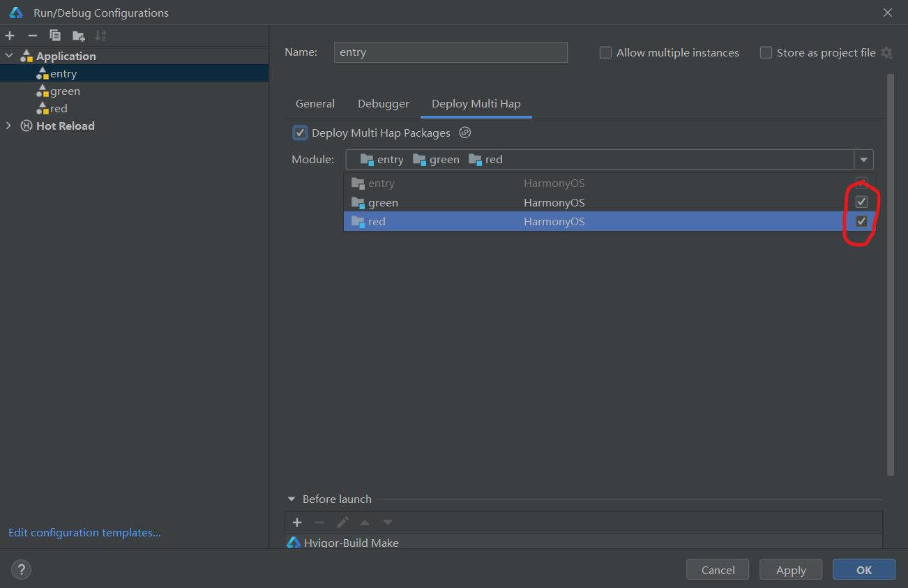This screenshot has width=908, height=588.
Task: Toggle checkbox for red module
Action: coord(861,221)
